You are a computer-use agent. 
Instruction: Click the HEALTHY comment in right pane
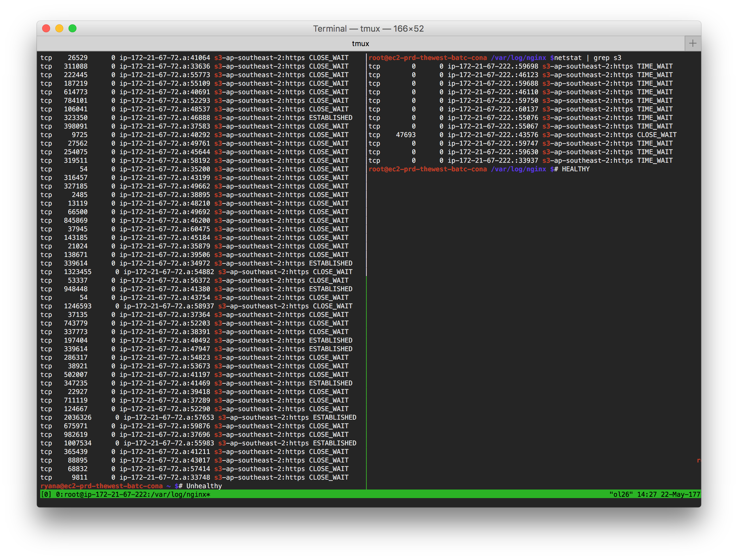point(575,169)
